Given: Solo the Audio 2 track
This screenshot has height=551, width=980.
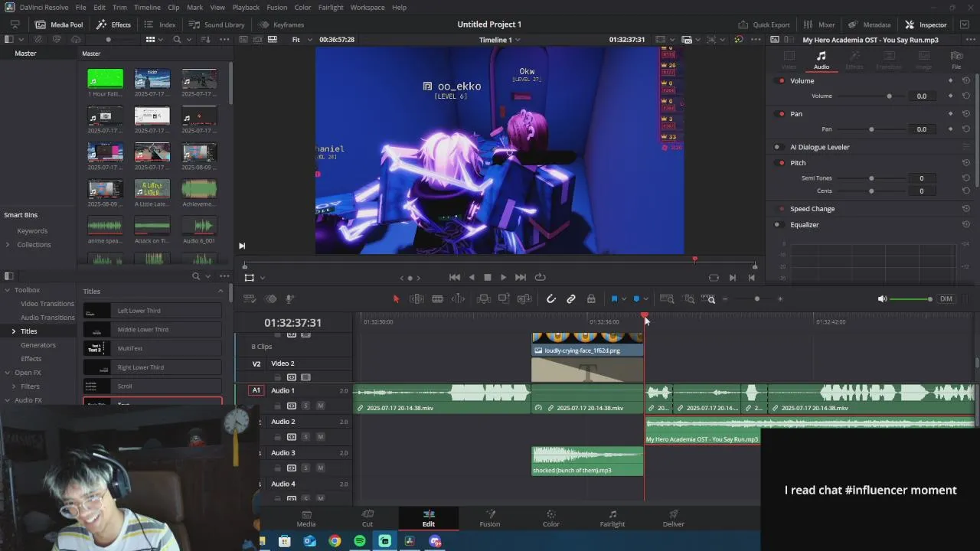Looking at the screenshot, I should [x=305, y=437].
